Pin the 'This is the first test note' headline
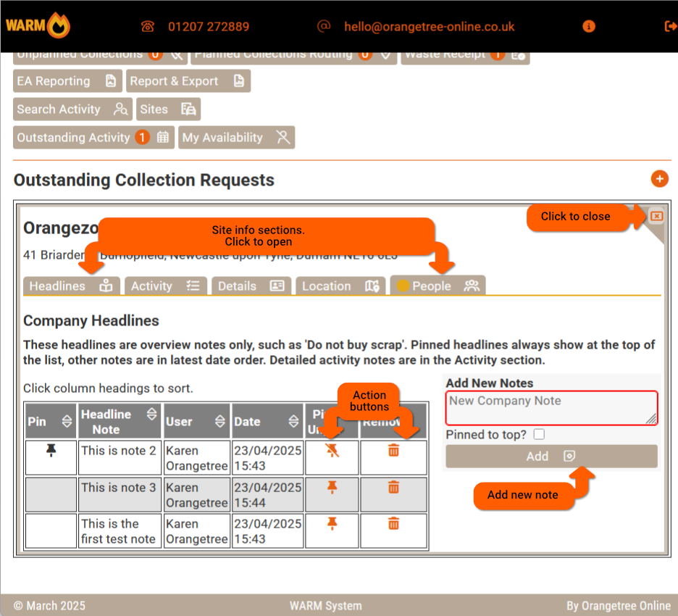 point(332,523)
